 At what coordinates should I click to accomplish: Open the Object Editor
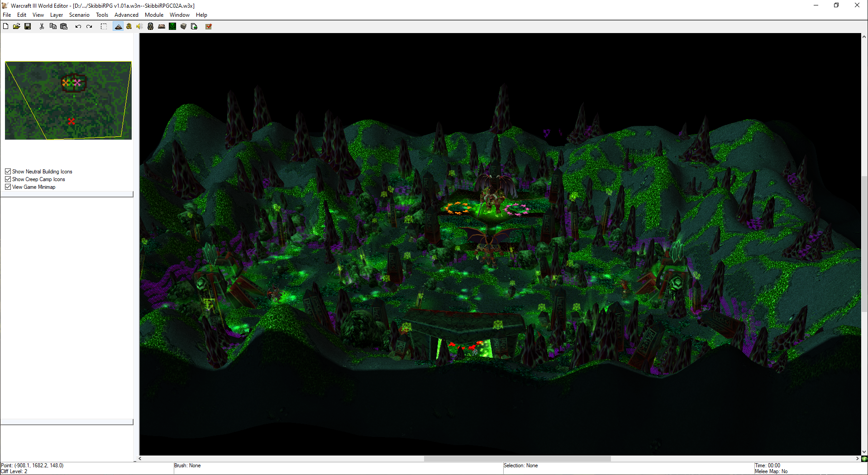(x=151, y=26)
